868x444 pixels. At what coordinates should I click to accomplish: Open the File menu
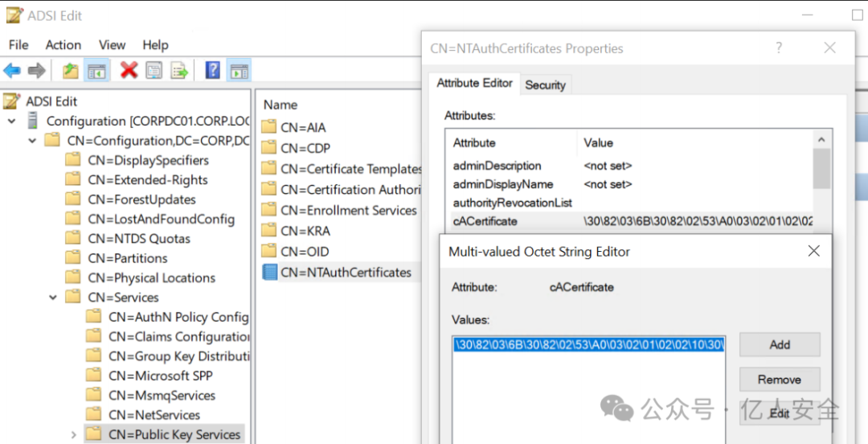pyautogui.click(x=18, y=45)
